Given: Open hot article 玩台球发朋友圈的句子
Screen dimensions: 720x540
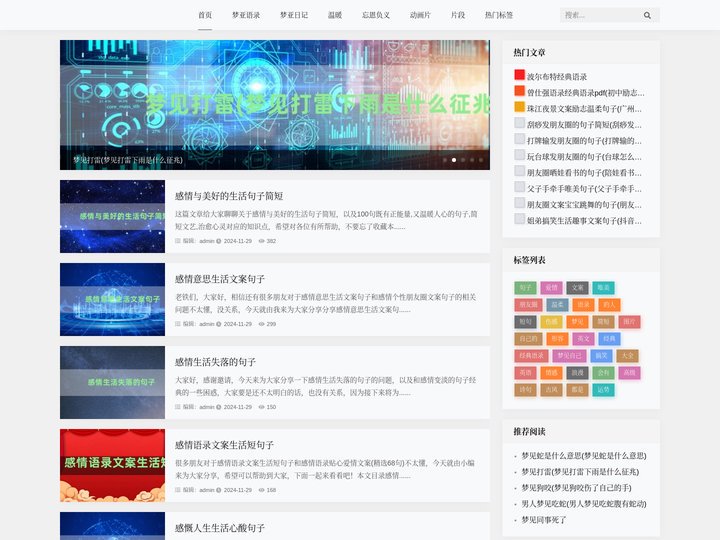Looking at the screenshot, I should tap(584, 157).
